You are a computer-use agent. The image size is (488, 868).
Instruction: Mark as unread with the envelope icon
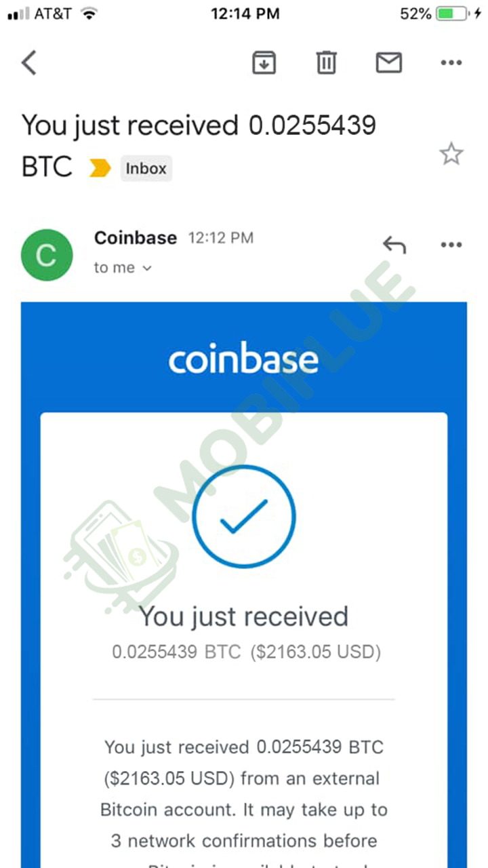point(389,63)
